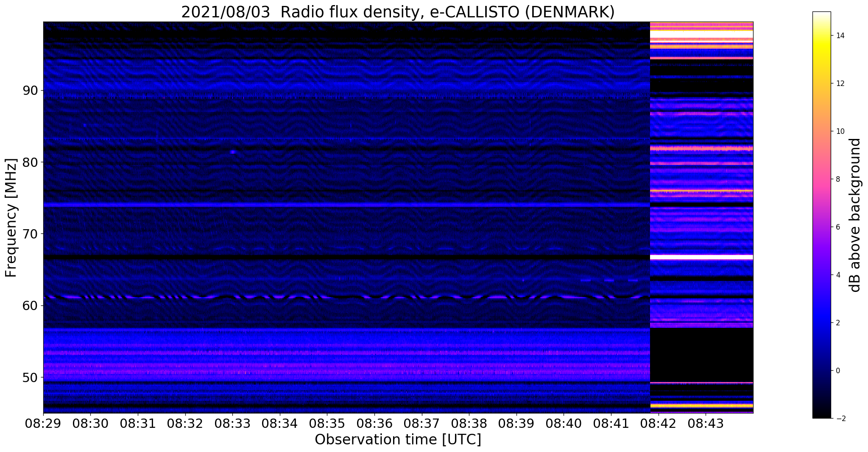Click the bright white band near 67 MHz
This screenshot has height=452, width=868.
pyautogui.click(x=701, y=257)
